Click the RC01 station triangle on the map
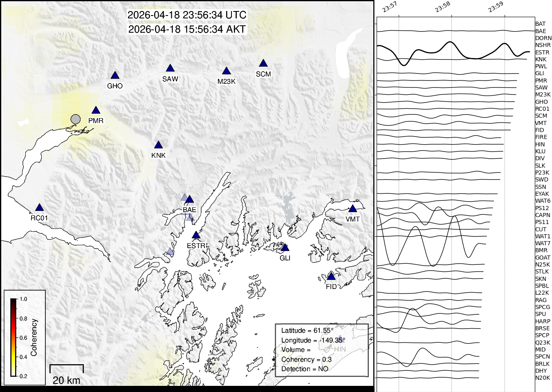Viewport: 552px width, 392px height. pyautogui.click(x=39, y=208)
